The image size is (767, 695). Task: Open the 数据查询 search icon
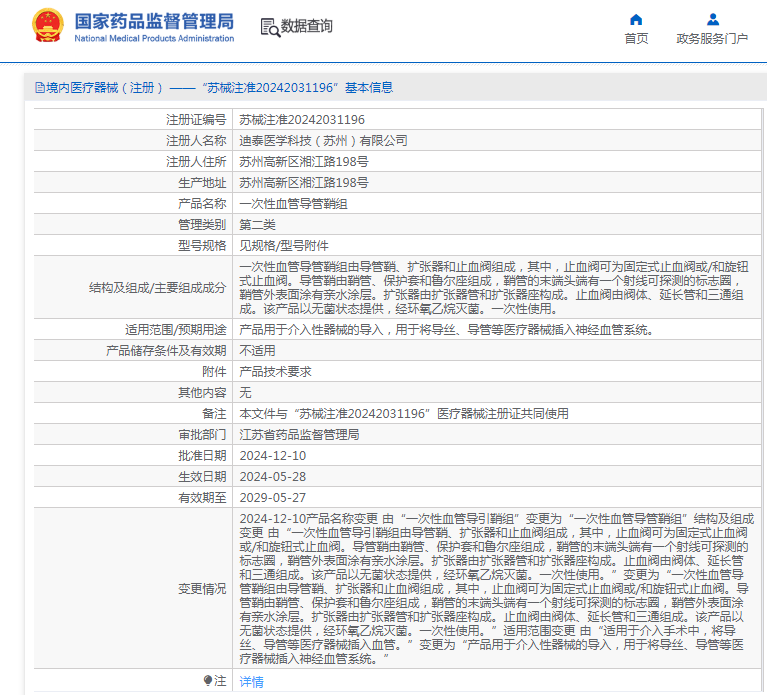click(270, 28)
